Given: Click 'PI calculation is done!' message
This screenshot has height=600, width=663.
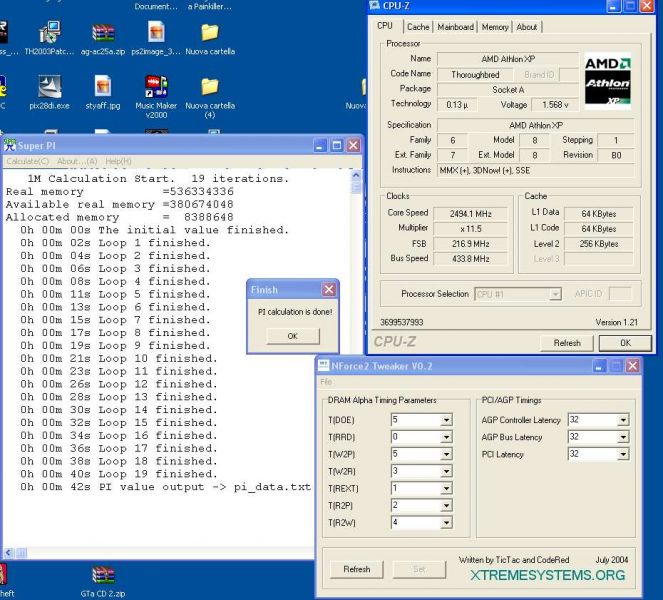Looking at the screenshot, I should (x=295, y=312).
